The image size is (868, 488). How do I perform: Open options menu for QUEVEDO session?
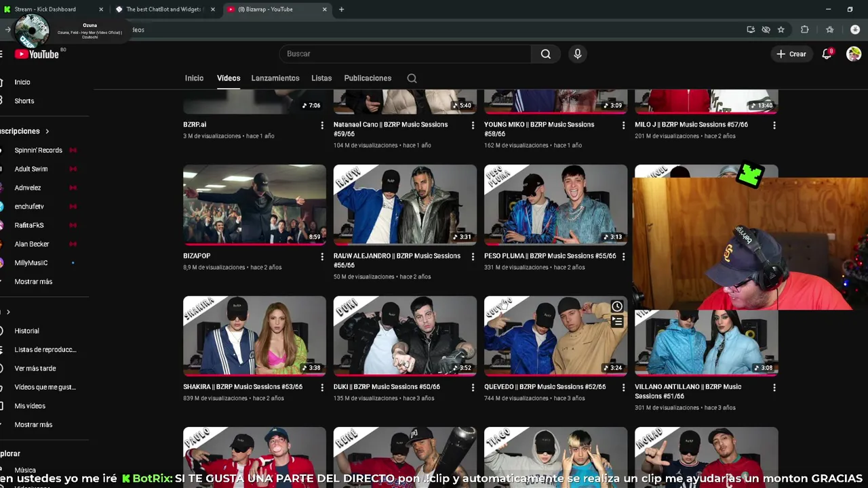pos(623,388)
